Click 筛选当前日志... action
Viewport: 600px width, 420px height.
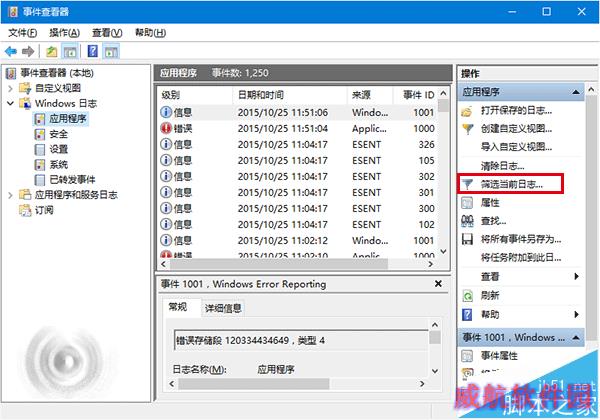pos(511,184)
